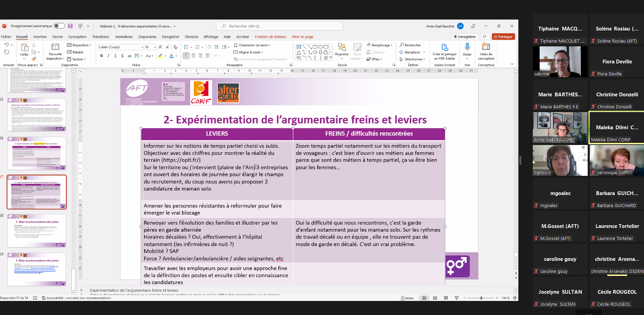Click the Organiser arrange icon
Viewport: 644px width, 315px height.
(342, 47)
